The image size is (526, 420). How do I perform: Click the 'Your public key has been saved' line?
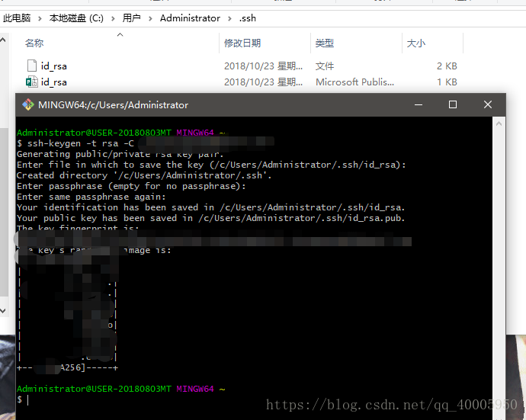click(211, 218)
